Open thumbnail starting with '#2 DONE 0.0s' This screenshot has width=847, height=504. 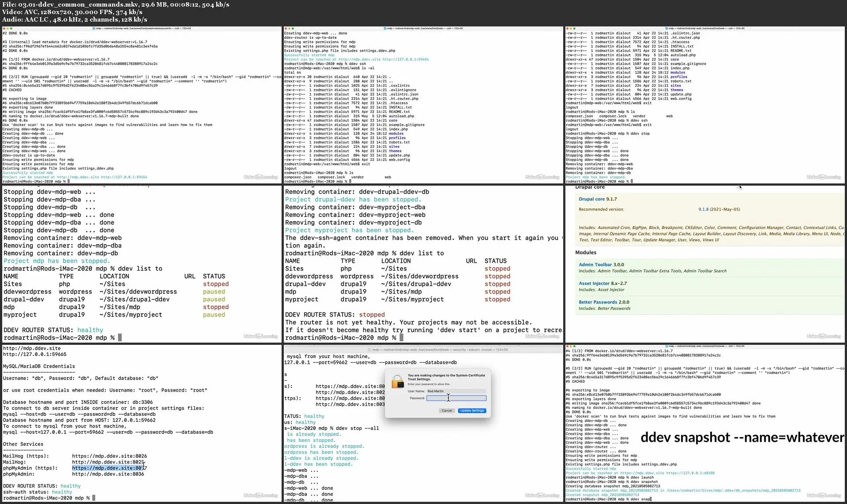click(142, 105)
